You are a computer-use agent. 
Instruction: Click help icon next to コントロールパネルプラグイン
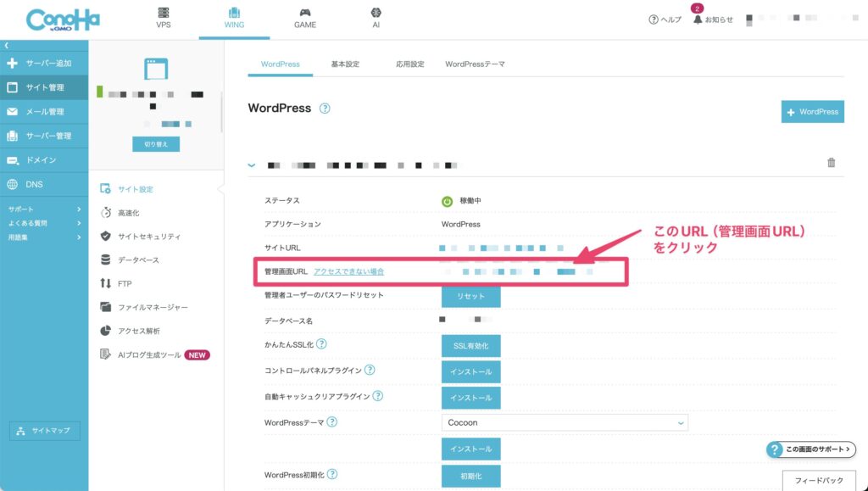pos(370,370)
